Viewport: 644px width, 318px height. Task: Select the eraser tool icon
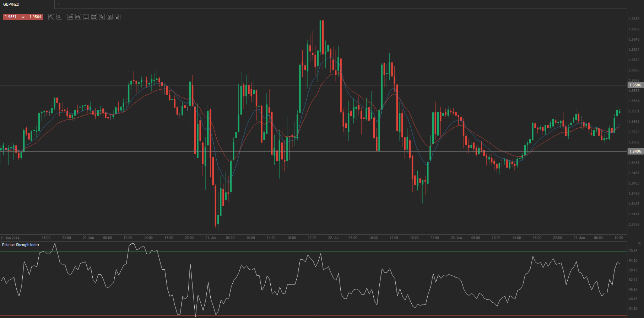118,17
